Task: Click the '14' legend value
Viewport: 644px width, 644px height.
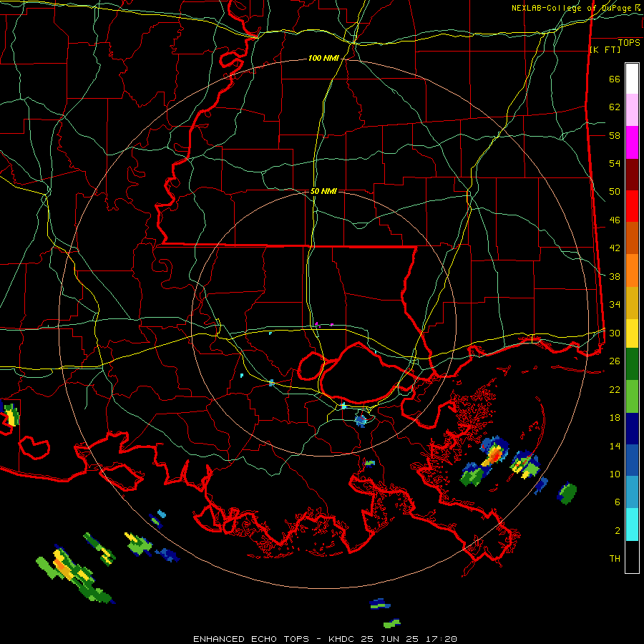Action: [615, 446]
